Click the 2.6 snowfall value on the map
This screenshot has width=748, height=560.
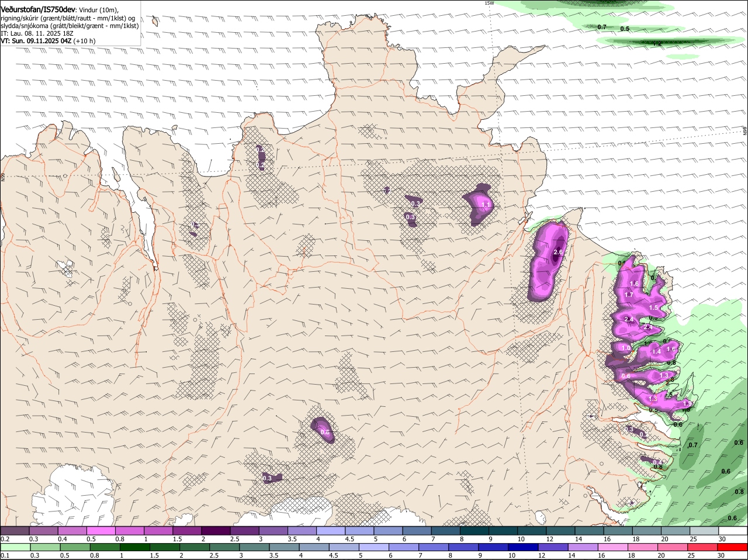(557, 252)
